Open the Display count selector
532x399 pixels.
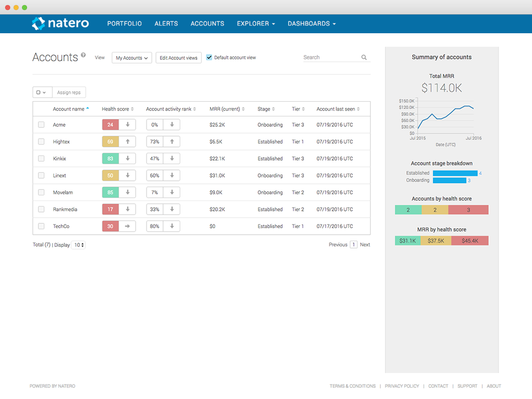click(x=78, y=245)
